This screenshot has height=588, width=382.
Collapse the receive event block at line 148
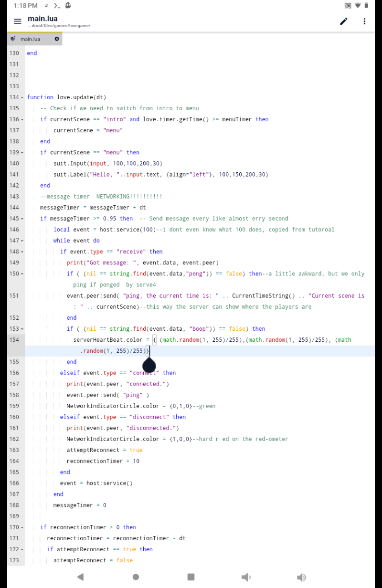(x=22, y=252)
